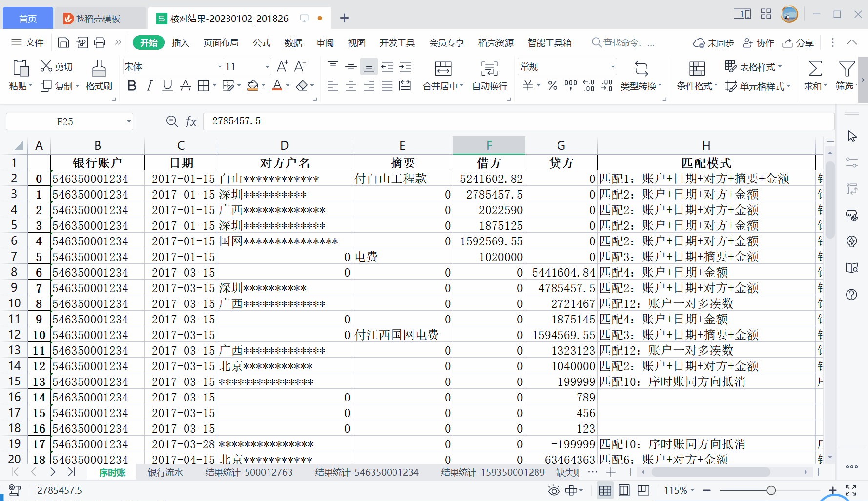Open help icon in right sidebar
This screenshot has width=868, height=501.
851,294
